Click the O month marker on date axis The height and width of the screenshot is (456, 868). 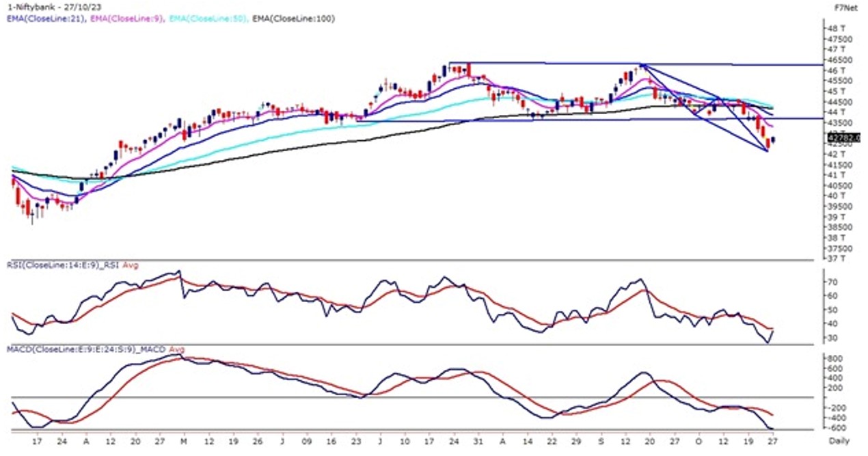[x=699, y=443]
